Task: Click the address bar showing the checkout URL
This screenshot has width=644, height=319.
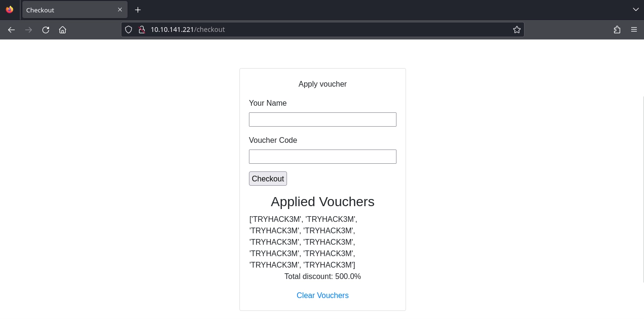Action: [286, 30]
